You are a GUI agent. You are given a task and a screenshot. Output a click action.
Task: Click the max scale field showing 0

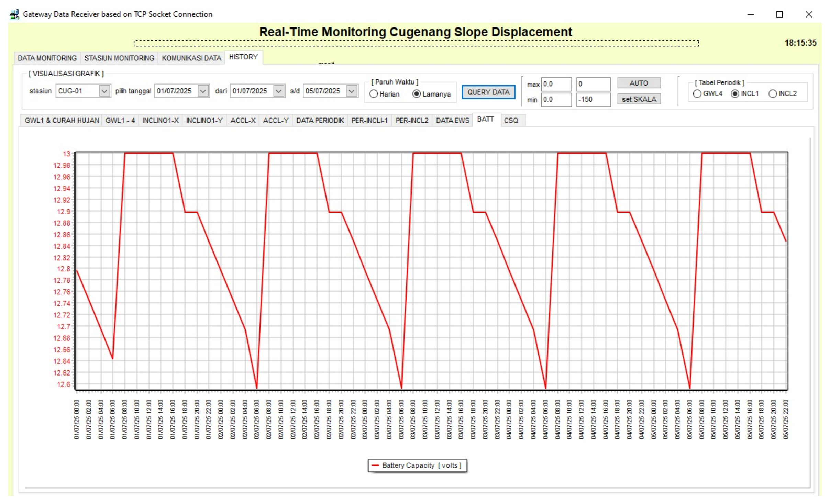pyautogui.click(x=593, y=84)
